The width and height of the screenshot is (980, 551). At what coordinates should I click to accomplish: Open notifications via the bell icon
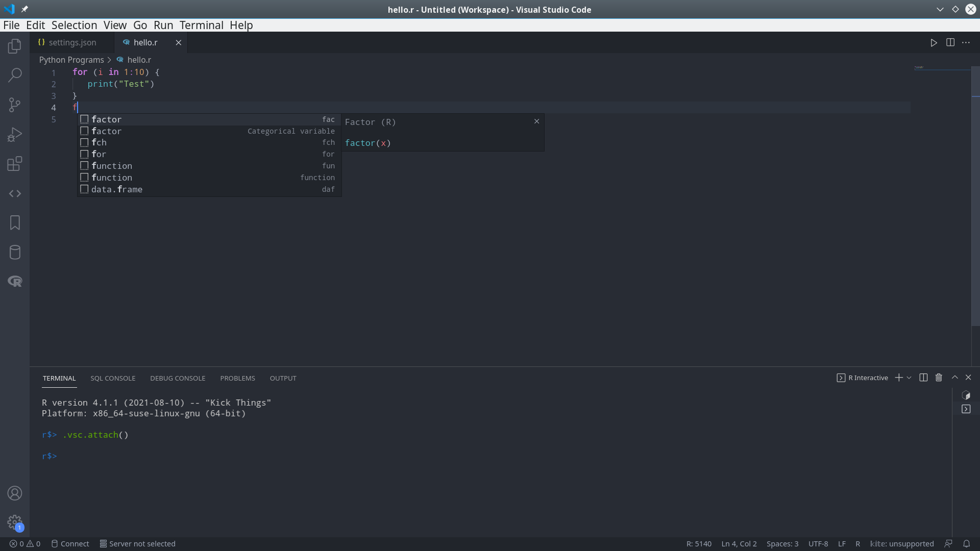tap(967, 544)
